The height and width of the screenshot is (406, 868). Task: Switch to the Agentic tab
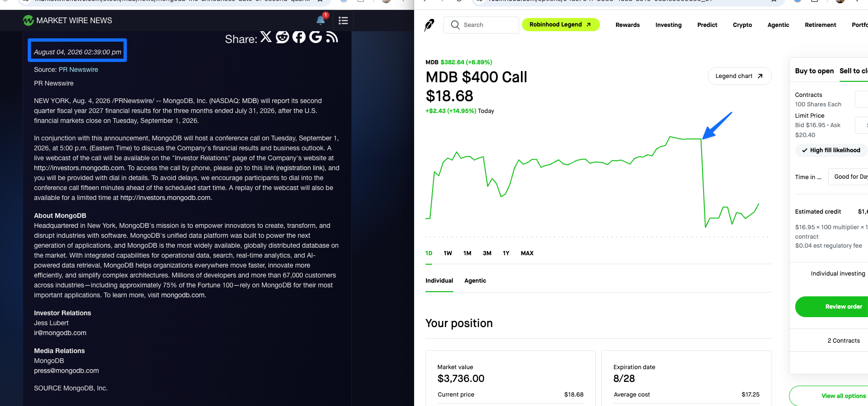pos(475,281)
